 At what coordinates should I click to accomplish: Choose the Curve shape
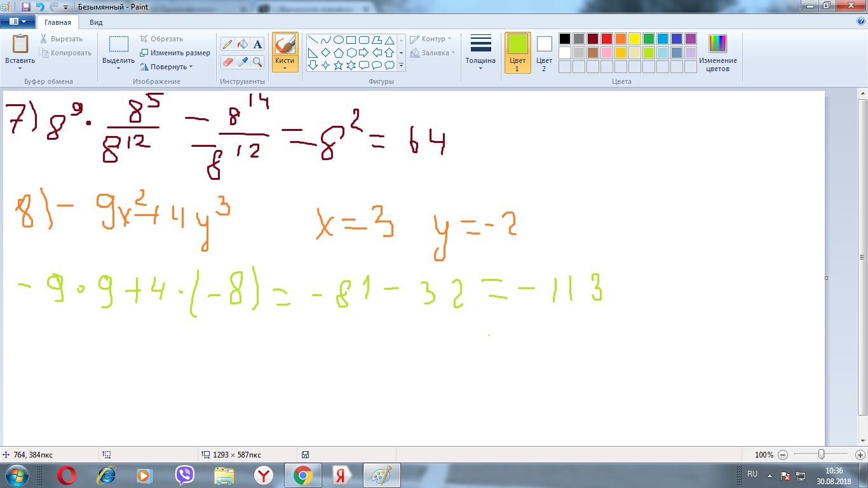pos(326,39)
